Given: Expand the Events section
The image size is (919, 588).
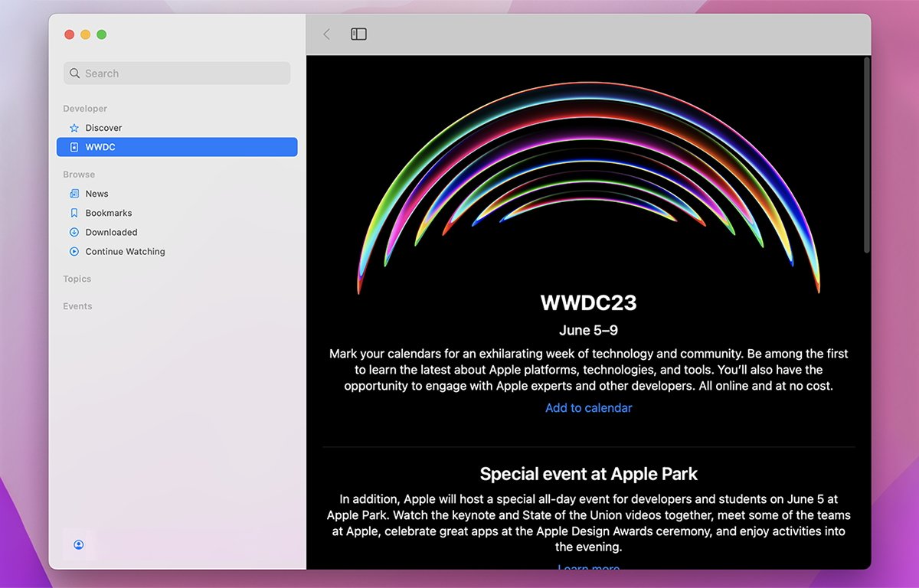Looking at the screenshot, I should pyautogui.click(x=77, y=306).
